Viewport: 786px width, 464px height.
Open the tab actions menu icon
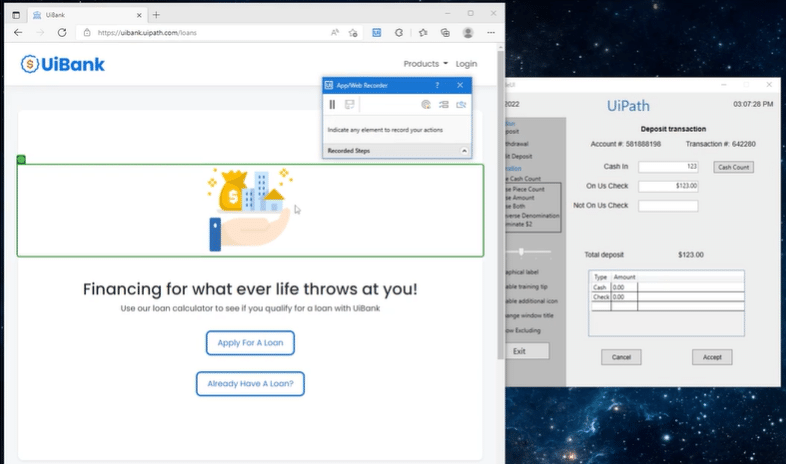click(x=16, y=15)
